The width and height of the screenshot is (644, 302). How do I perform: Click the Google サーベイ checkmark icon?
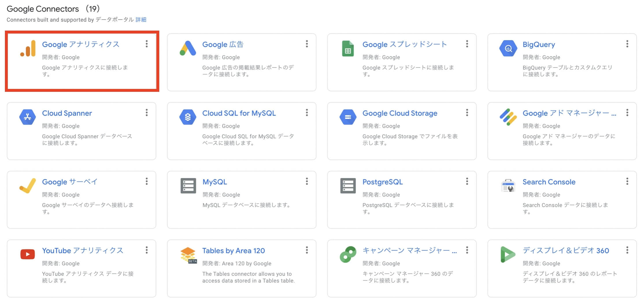(28, 186)
